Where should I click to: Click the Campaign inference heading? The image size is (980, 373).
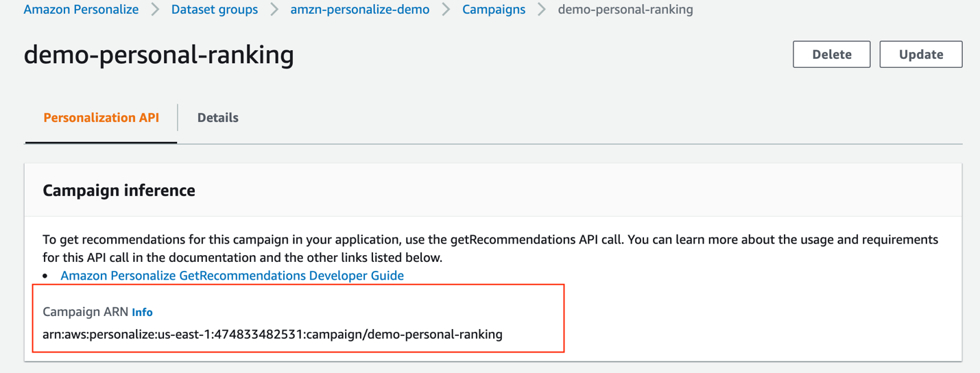pos(119,191)
